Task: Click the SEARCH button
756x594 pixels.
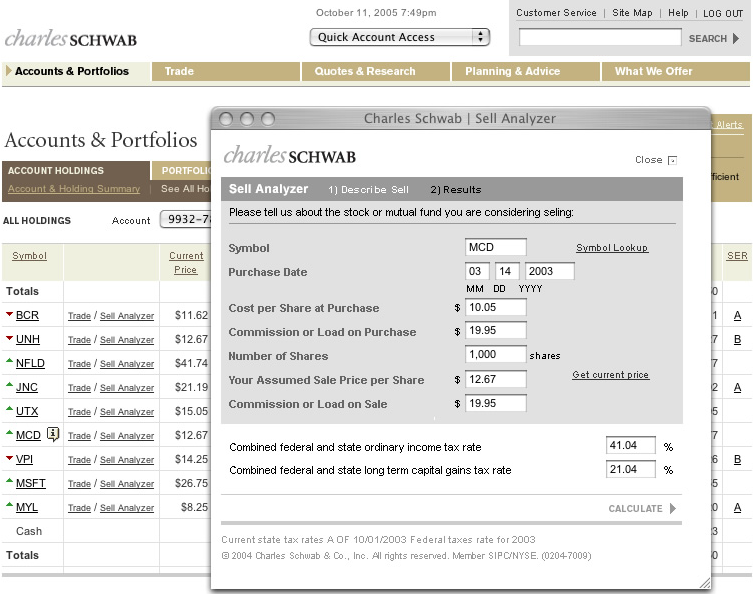Action: click(x=714, y=39)
